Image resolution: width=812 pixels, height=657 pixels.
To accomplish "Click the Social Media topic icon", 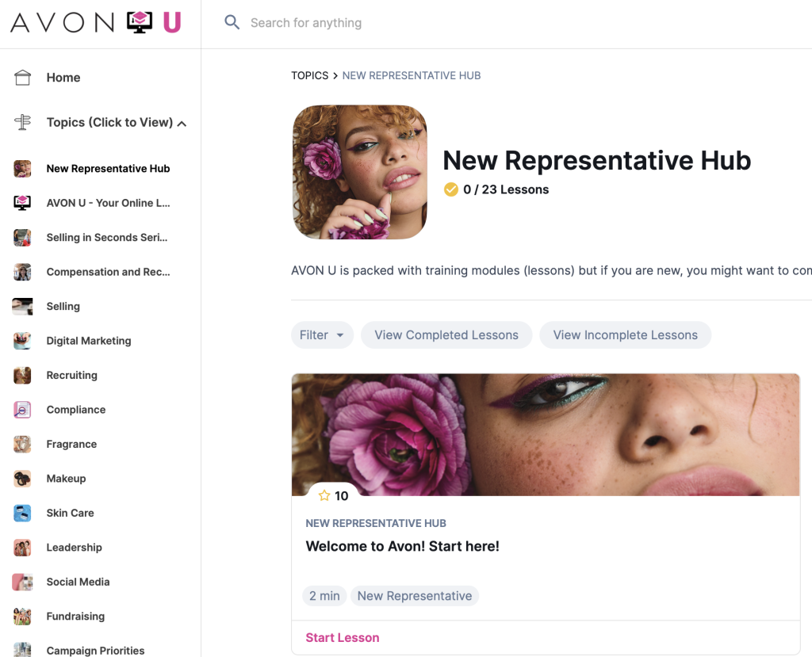I will (x=22, y=582).
